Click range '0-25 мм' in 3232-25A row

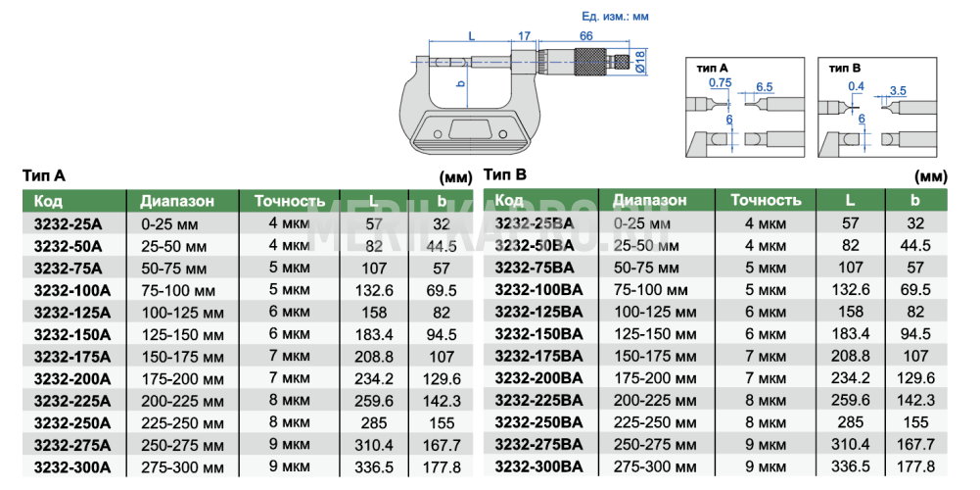point(168,223)
